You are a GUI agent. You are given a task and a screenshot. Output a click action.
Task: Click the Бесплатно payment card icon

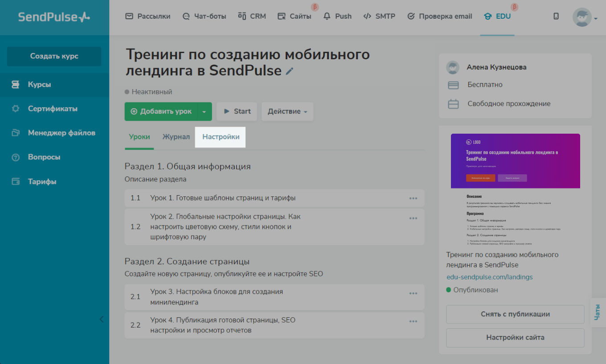[x=453, y=85]
